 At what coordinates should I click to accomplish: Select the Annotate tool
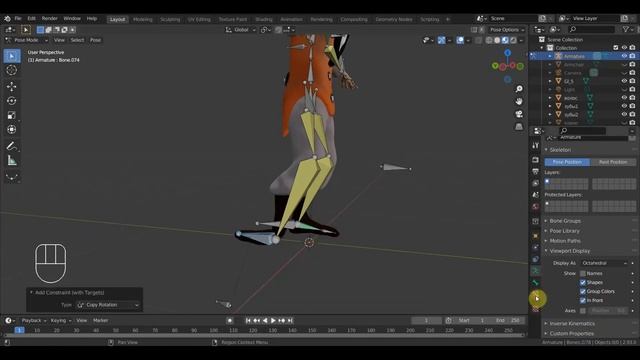(x=12, y=146)
